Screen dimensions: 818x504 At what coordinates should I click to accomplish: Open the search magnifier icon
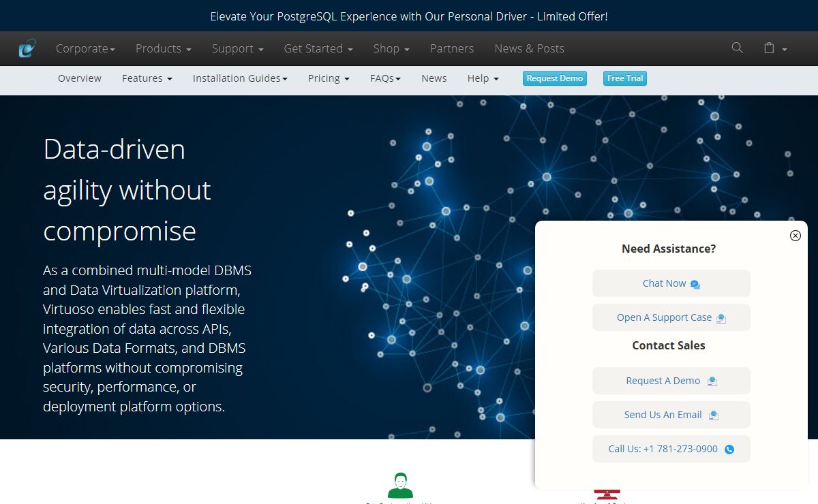(x=737, y=48)
